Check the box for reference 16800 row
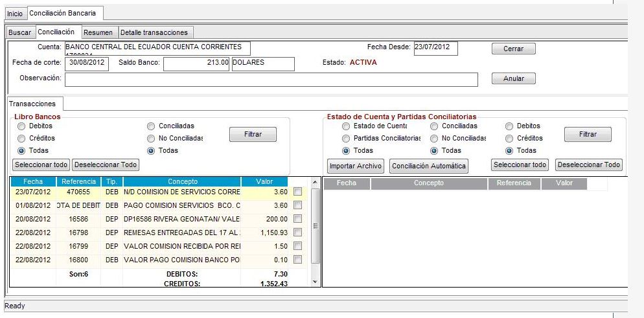The height and width of the screenshot is (318, 644). coord(298,259)
